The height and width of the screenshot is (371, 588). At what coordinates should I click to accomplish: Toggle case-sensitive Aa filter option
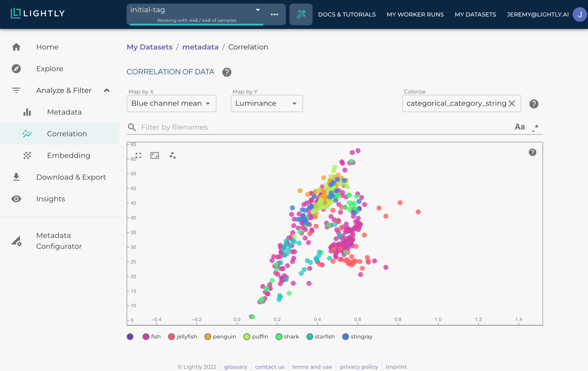[520, 127]
